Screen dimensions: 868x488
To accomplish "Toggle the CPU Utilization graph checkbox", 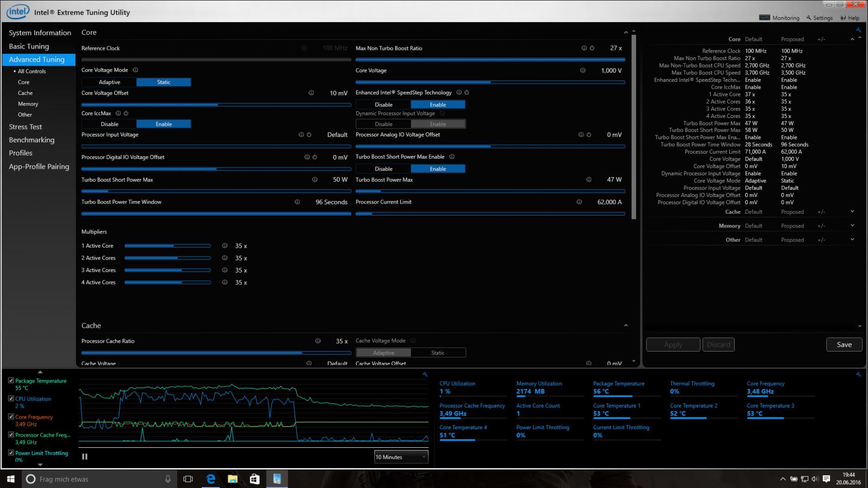I will point(11,398).
